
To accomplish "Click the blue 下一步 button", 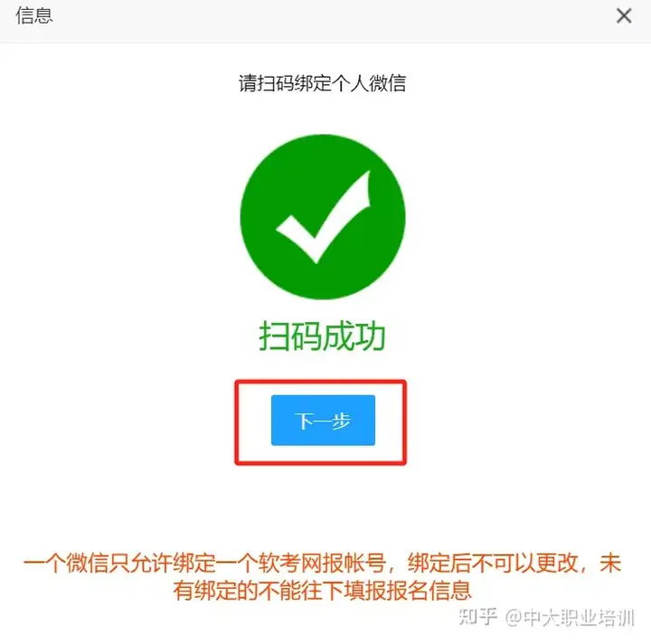I will [x=323, y=421].
